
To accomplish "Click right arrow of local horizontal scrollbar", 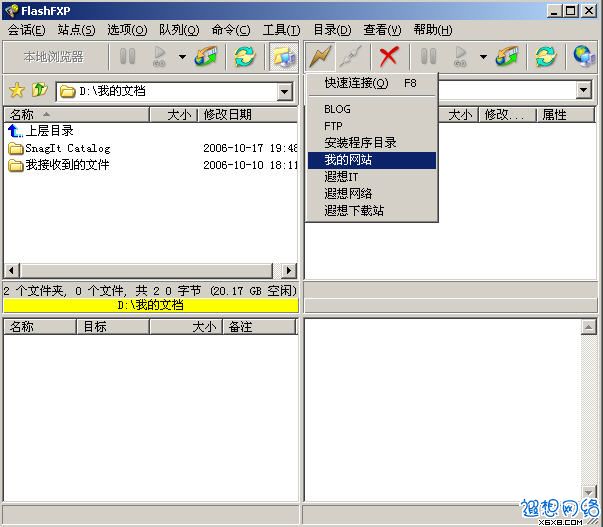I will [289, 270].
